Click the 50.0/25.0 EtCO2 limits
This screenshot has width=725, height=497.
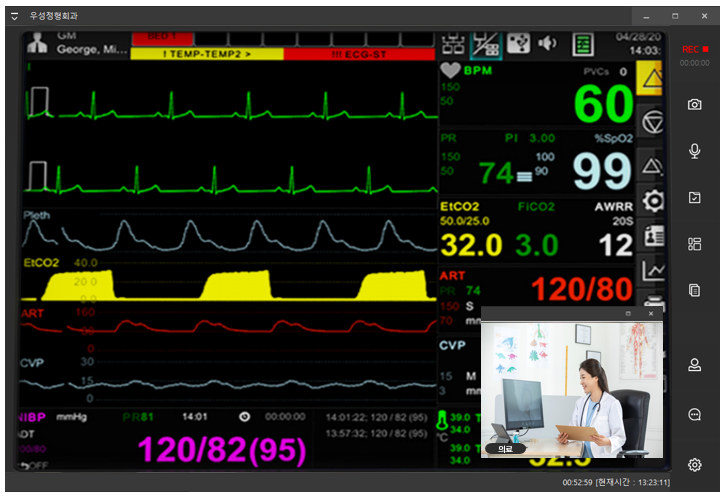click(x=464, y=221)
